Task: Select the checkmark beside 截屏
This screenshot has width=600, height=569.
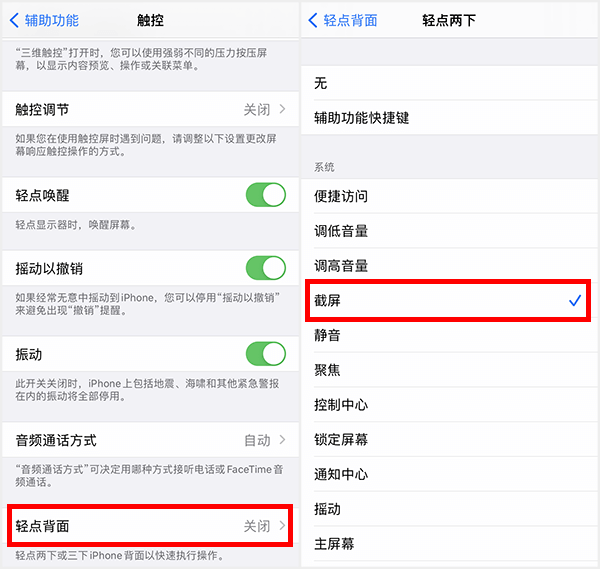Action: click(x=575, y=300)
